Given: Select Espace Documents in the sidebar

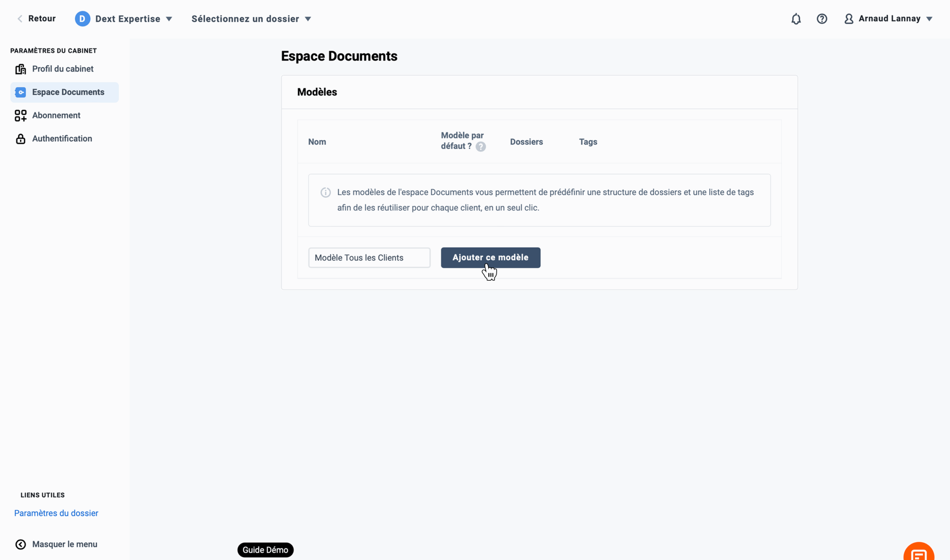Looking at the screenshot, I should (65, 92).
